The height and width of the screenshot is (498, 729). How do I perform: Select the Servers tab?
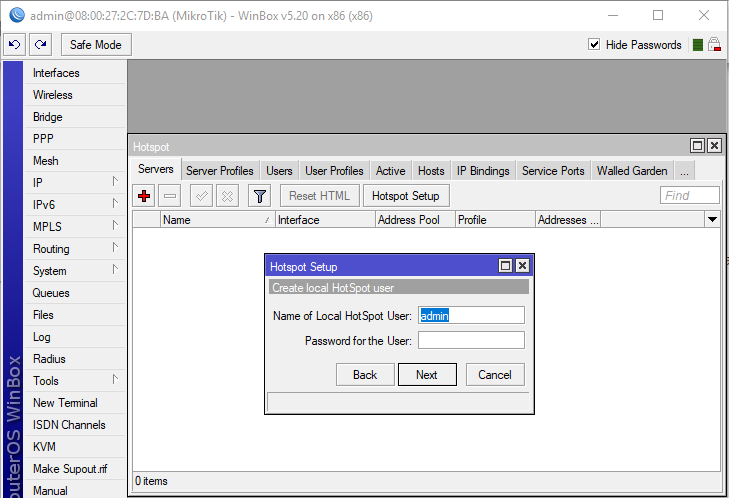(156, 169)
